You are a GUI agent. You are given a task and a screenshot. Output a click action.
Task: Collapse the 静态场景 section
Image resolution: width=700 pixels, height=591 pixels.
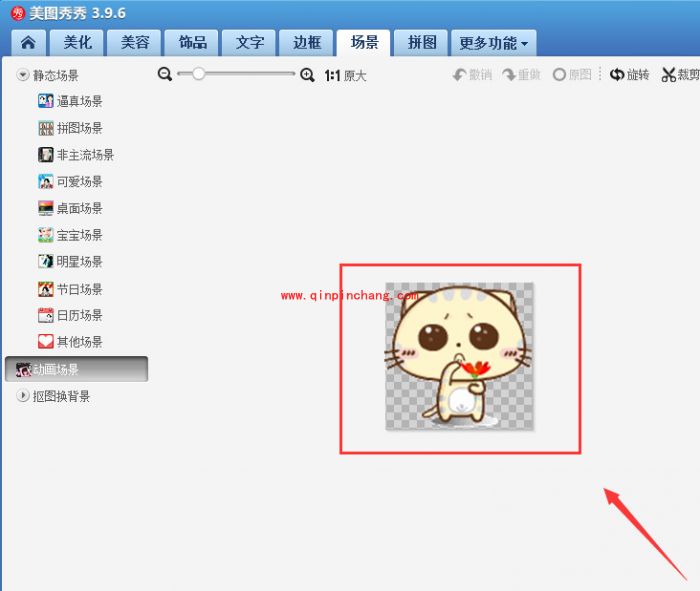tap(23, 75)
